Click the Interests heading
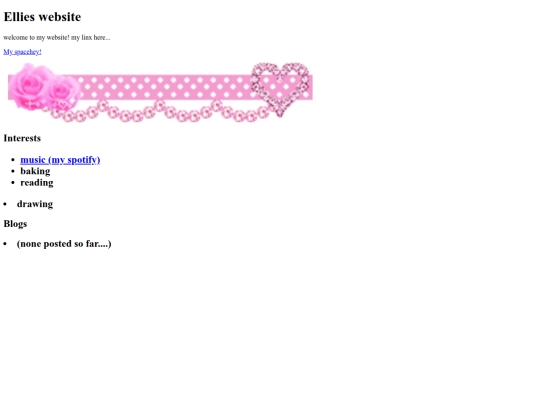Screen dimensions: 540x405 [22, 138]
